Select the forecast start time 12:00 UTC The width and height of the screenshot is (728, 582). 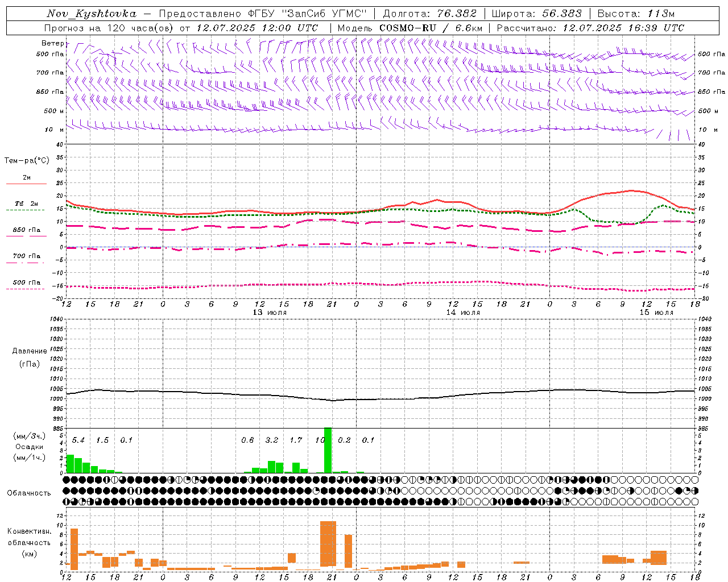tap(290, 28)
